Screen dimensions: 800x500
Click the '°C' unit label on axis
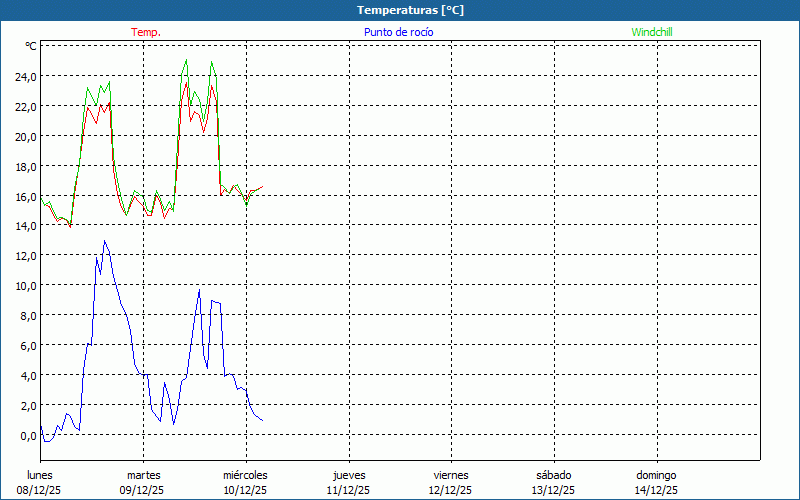(x=31, y=46)
